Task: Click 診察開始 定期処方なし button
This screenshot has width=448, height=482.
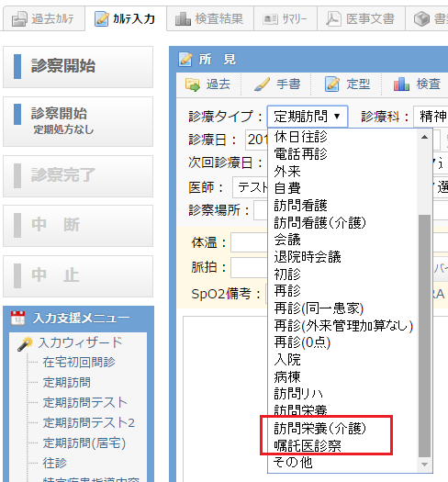Action: 78,121
